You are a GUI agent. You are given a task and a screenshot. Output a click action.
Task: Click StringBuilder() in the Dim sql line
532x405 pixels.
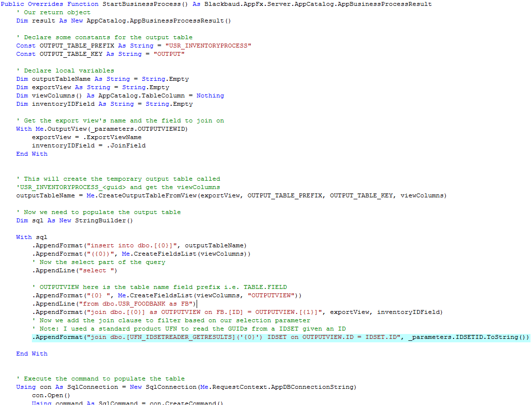pyautogui.click(x=104, y=221)
